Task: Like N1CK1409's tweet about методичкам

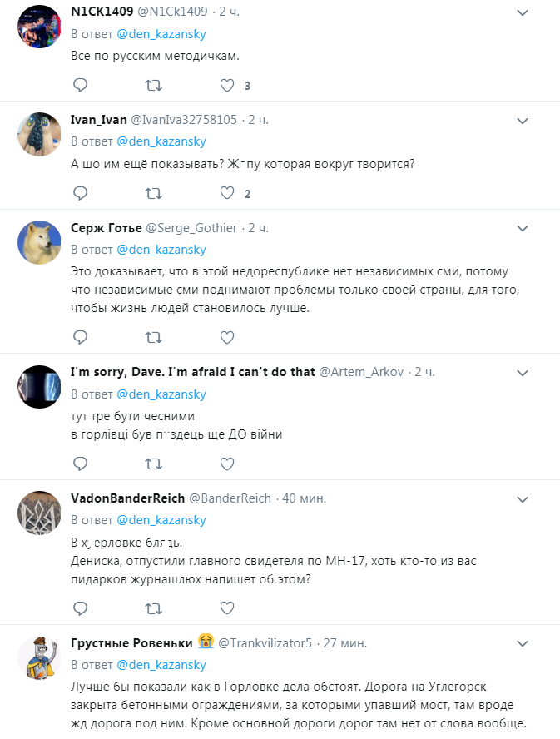Action: point(228,85)
